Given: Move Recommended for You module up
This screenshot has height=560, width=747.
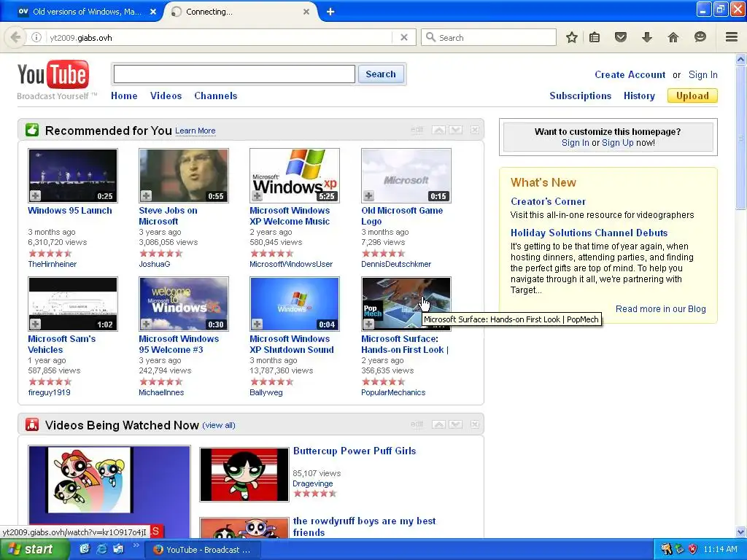Looking at the screenshot, I should [438, 130].
